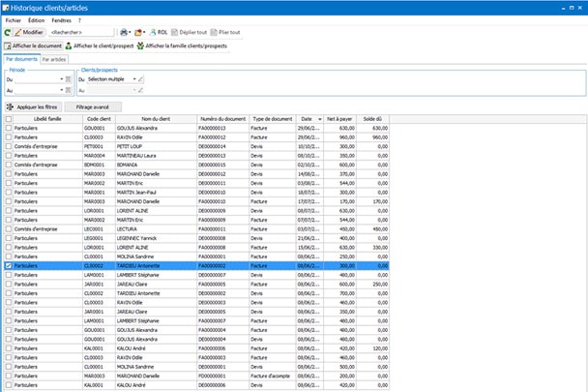588x392 pixels.
Task: Check the row for RAVIN Odile FA00000012
Action: [9, 137]
